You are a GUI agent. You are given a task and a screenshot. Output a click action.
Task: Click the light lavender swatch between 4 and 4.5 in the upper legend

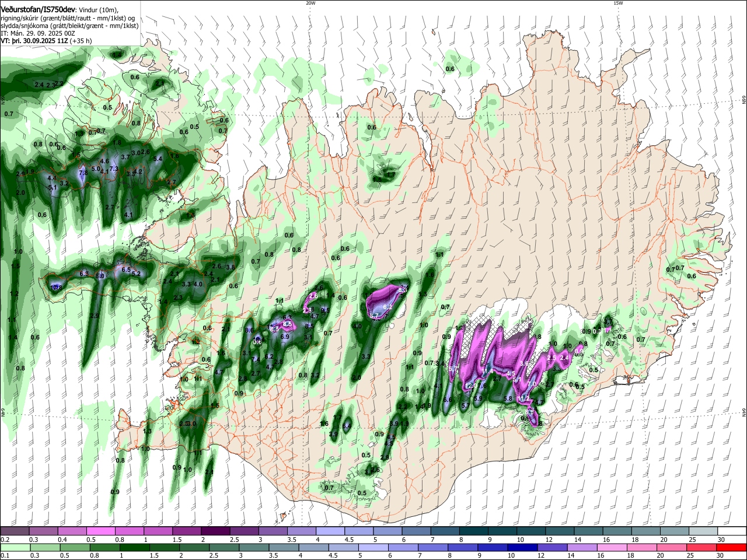pyautogui.click(x=330, y=531)
